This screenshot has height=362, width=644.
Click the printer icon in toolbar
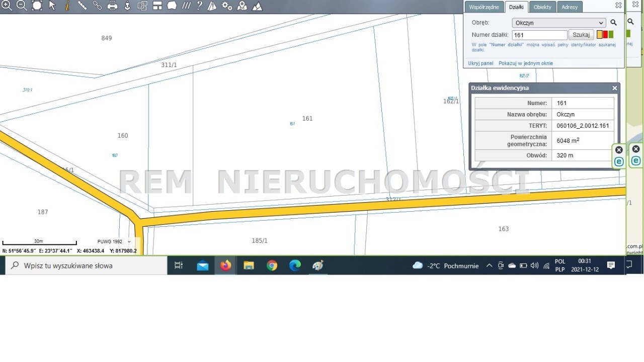point(113,6)
